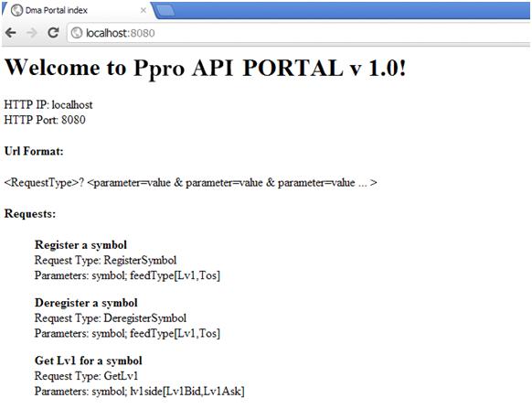
Task: Click Request Type: RegisterSymbol text
Action: pyautogui.click(x=105, y=260)
